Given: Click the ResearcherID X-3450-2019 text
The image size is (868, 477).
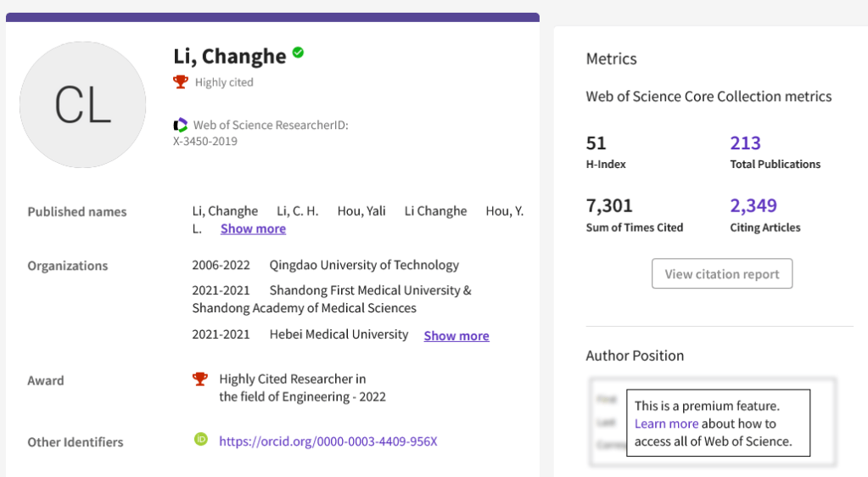Looking at the screenshot, I should point(205,142).
